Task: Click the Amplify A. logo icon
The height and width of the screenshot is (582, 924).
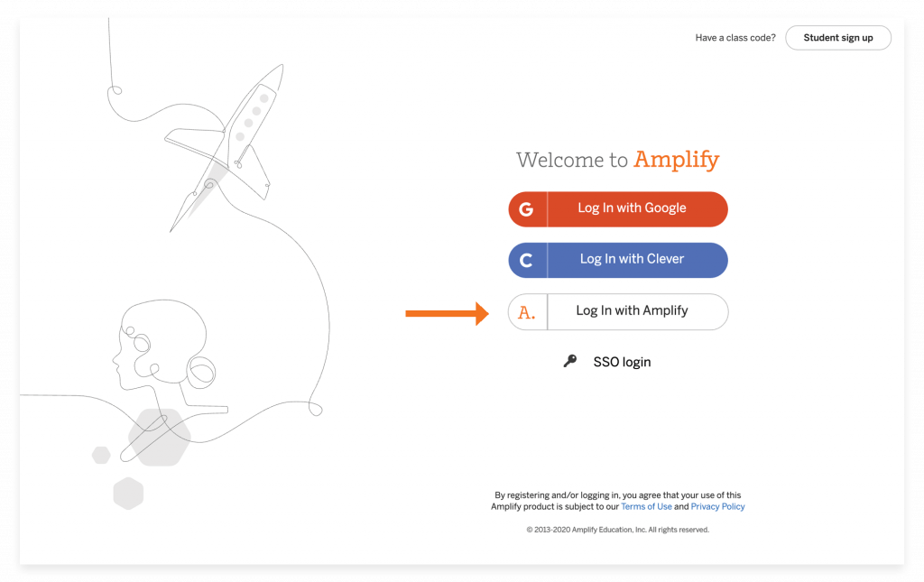Action: click(527, 312)
